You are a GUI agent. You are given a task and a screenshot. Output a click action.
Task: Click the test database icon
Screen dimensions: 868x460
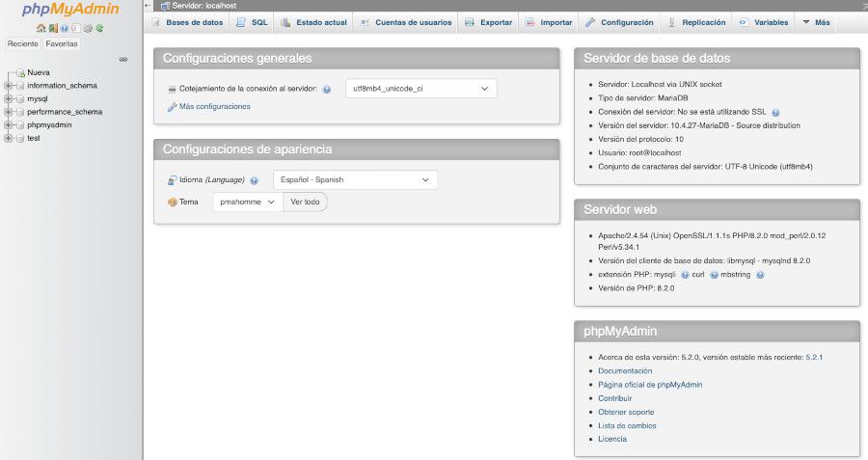20,139
